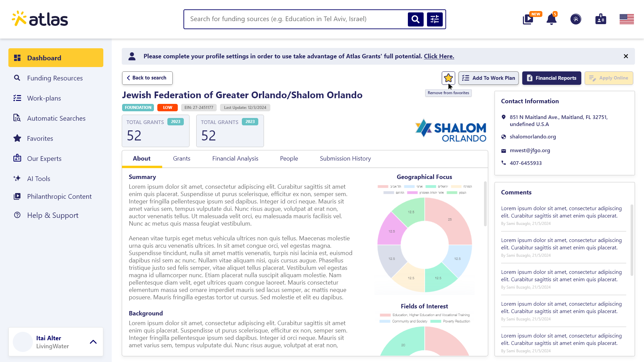Viewport: 644px width, 362px height.
Task: Click the About panel scrollbar
Action: 485,204
